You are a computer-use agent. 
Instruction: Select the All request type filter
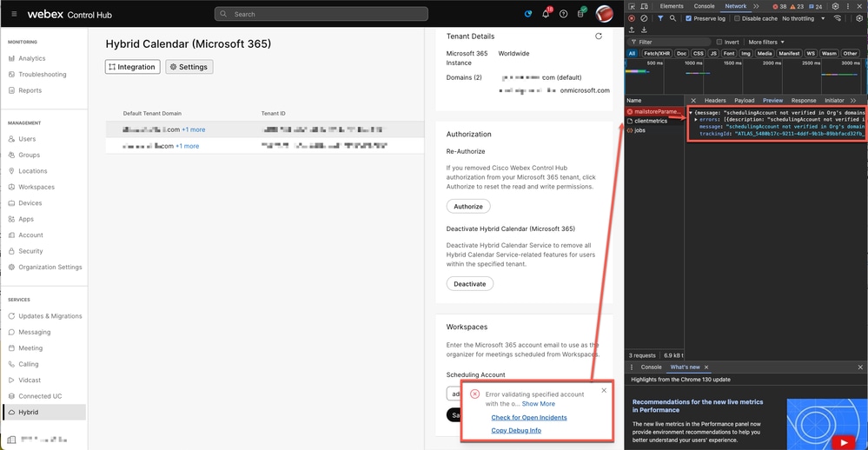(632, 54)
